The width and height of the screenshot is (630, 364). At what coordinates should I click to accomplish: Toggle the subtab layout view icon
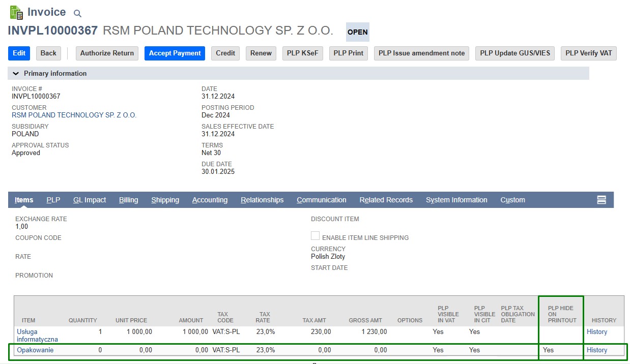(x=601, y=200)
